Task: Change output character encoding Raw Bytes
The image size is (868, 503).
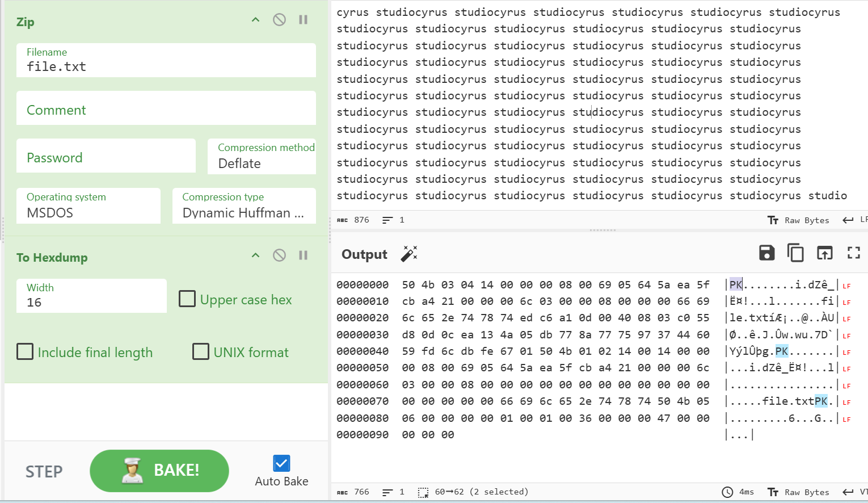Action: tap(798, 492)
